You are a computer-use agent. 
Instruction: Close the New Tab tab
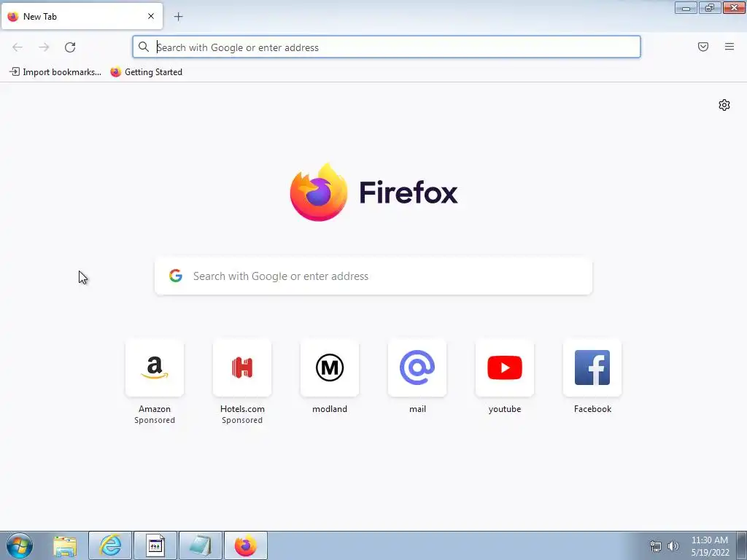[151, 16]
